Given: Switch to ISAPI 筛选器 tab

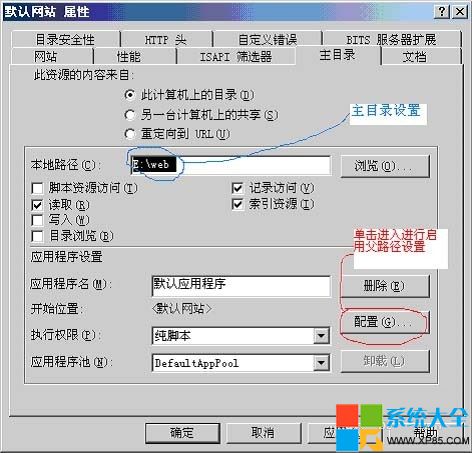Looking at the screenshot, I should (236, 56).
